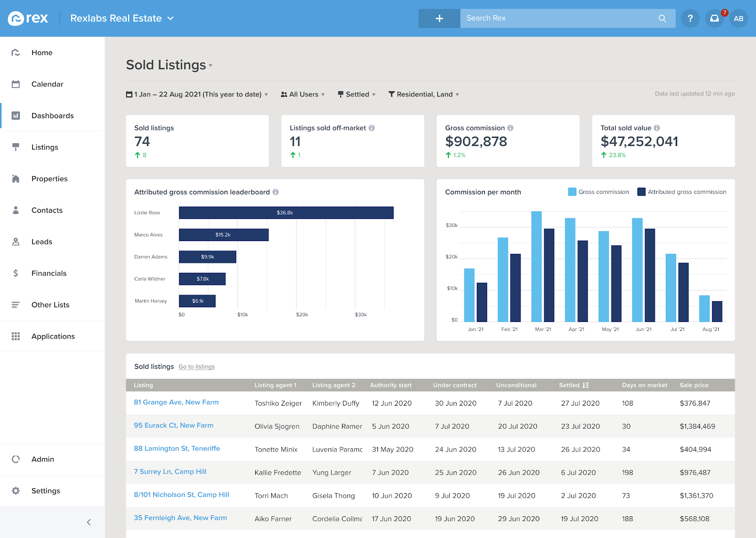
Task: Open the All Users filter dropdown
Action: pyautogui.click(x=303, y=95)
